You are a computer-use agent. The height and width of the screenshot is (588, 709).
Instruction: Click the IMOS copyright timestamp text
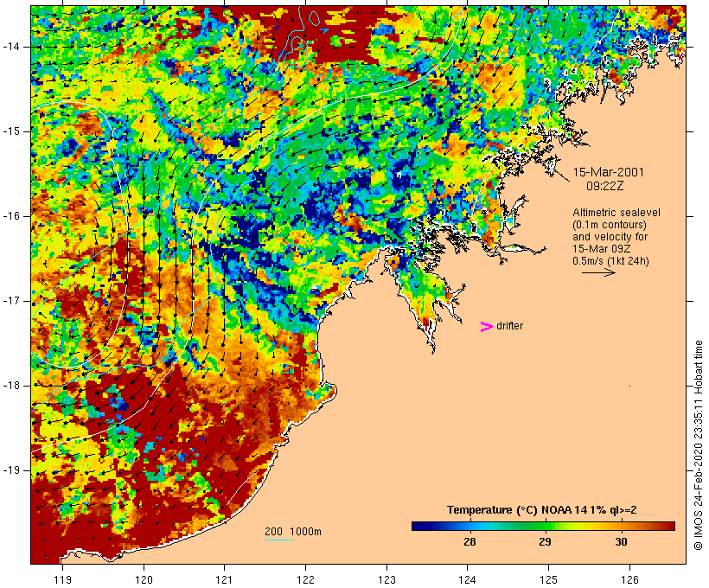[698, 445]
